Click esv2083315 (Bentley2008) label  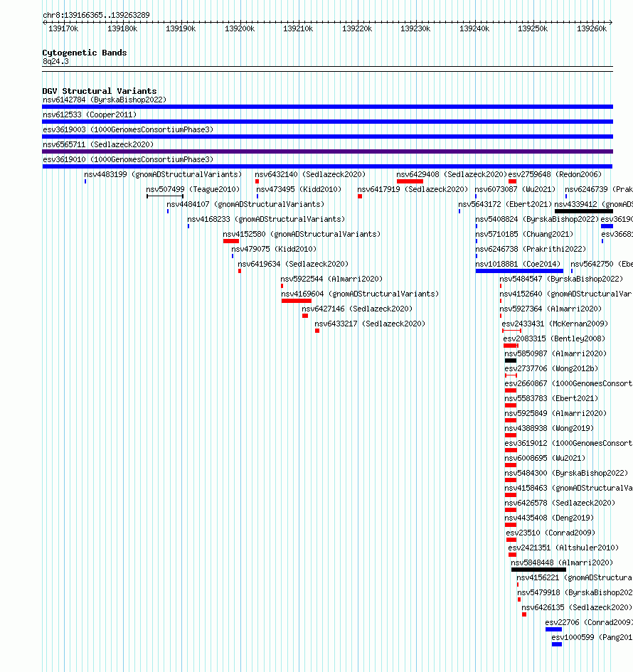coord(554,339)
